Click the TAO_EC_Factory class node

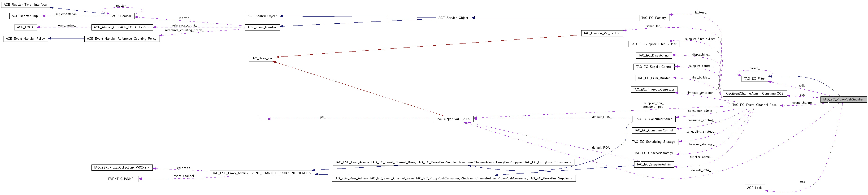tap(654, 18)
